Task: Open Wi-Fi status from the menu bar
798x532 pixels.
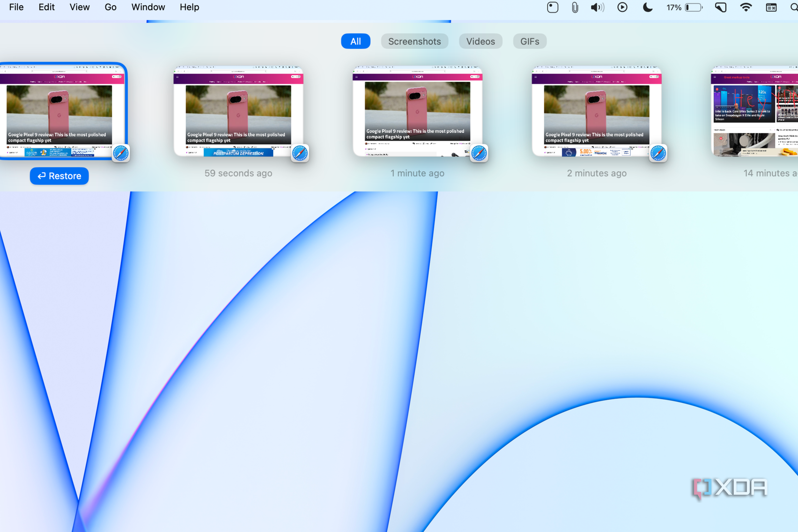Action: [746, 7]
